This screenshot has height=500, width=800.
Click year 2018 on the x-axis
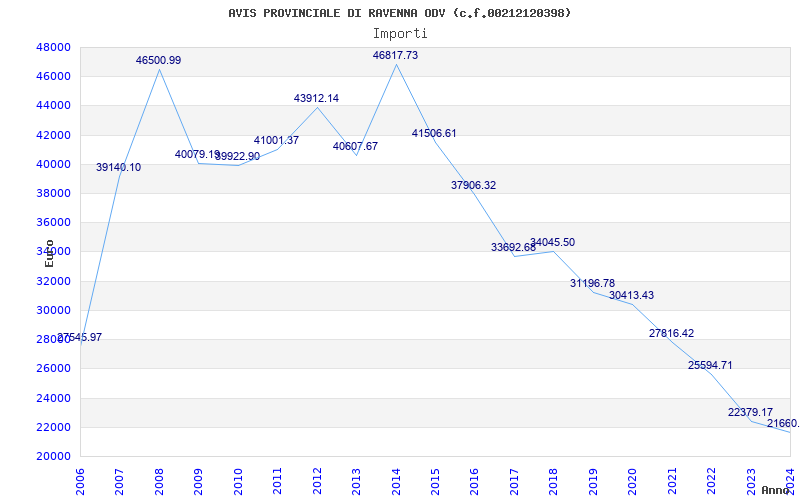pyautogui.click(x=554, y=481)
